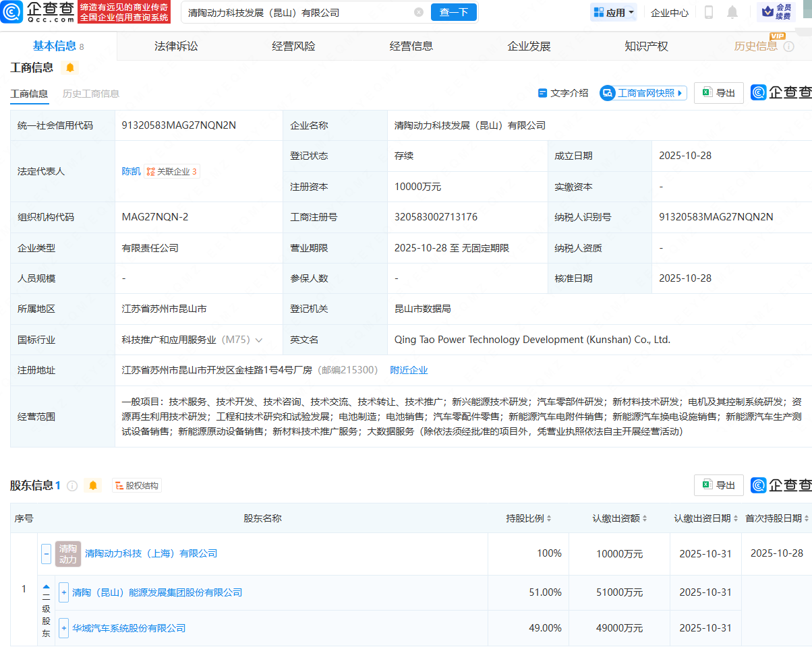Click the bell icon beside 股东信息
The height and width of the screenshot is (647, 812).
93,485
